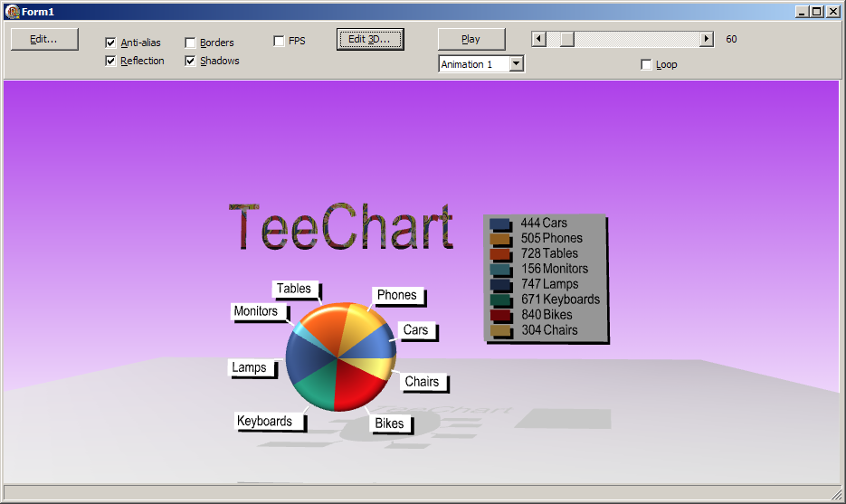Click the TeeChart 3D title text
This screenshot has height=504, width=846.
[x=341, y=227]
